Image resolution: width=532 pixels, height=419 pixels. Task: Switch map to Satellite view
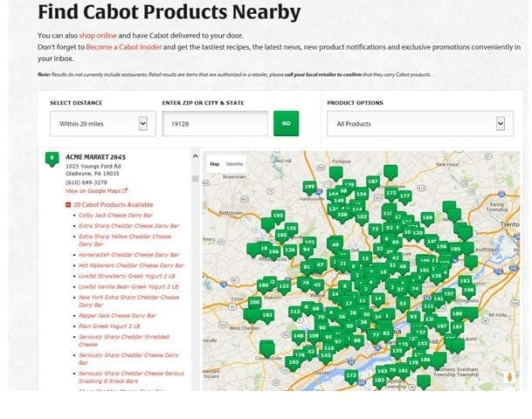coord(234,164)
